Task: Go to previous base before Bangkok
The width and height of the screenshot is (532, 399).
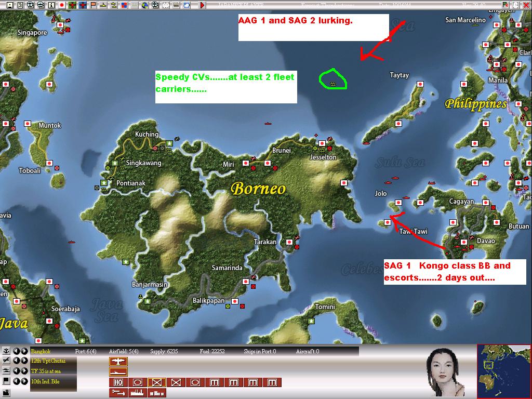Action: click(x=17, y=351)
